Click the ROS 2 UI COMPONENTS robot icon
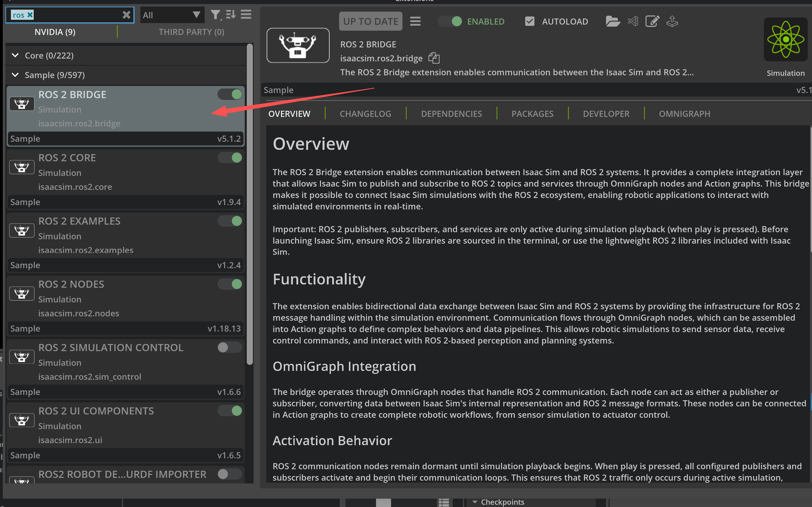812x507 pixels. pos(22,420)
